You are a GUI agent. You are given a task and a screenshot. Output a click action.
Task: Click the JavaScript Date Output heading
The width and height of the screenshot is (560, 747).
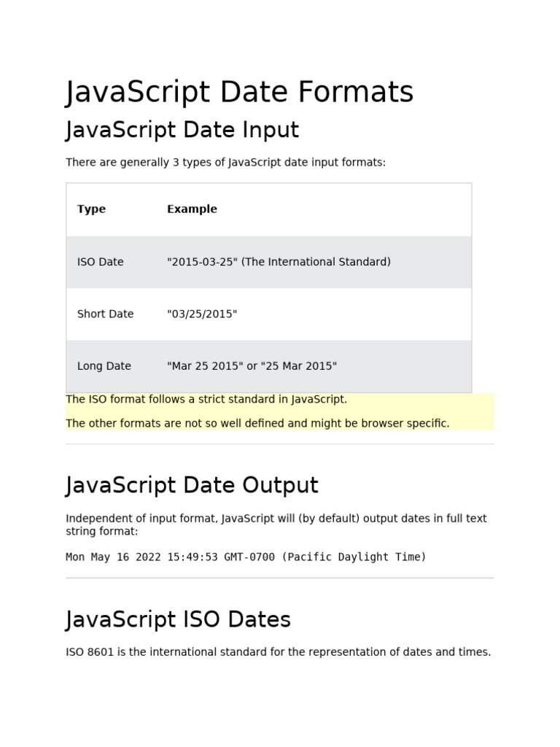pyautogui.click(x=192, y=485)
